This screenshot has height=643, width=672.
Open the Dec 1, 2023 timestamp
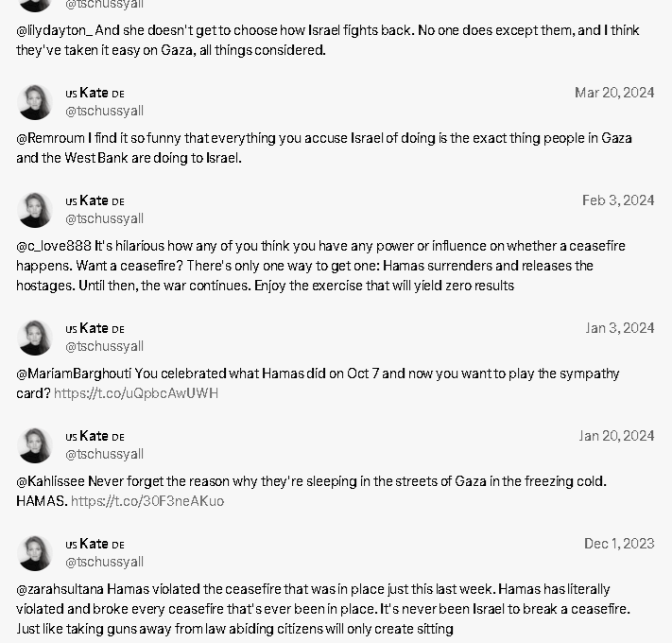click(x=619, y=544)
